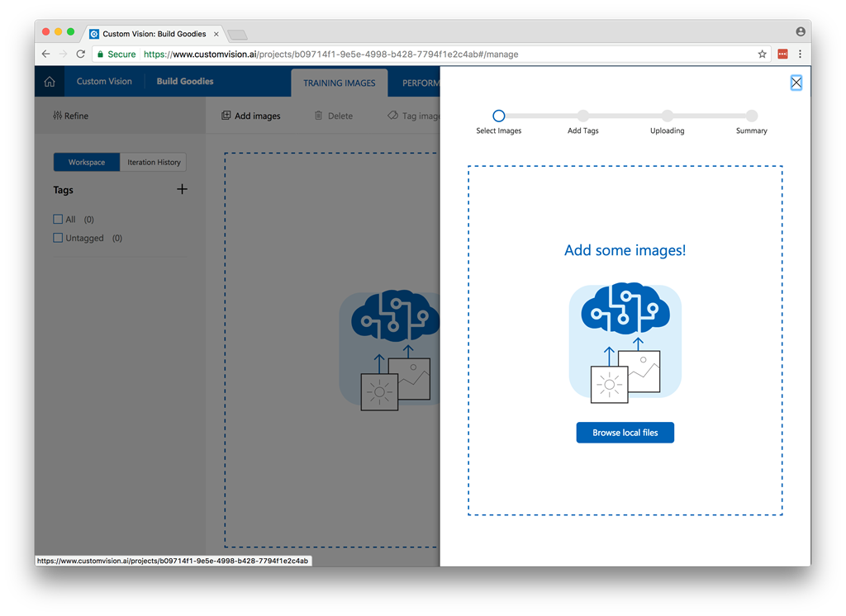846x616 pixels.
Task: Click the macOS yellow minimize button
Action: click(59, 32)
